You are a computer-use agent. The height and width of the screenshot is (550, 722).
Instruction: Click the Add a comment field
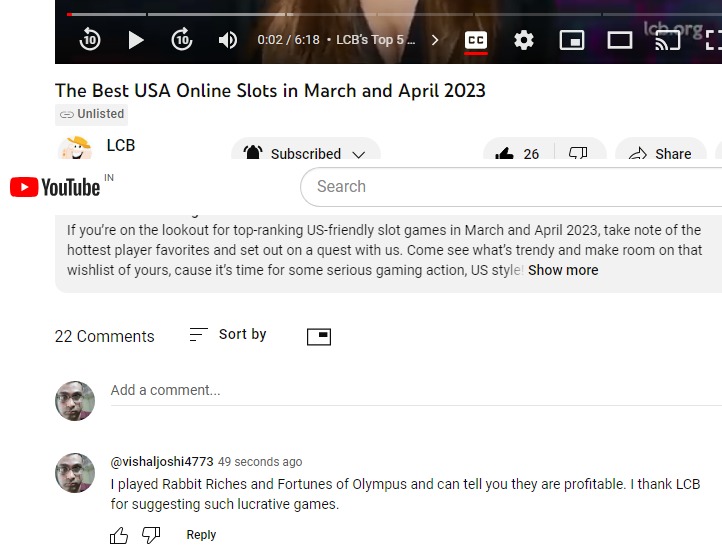tap(416, 390)
